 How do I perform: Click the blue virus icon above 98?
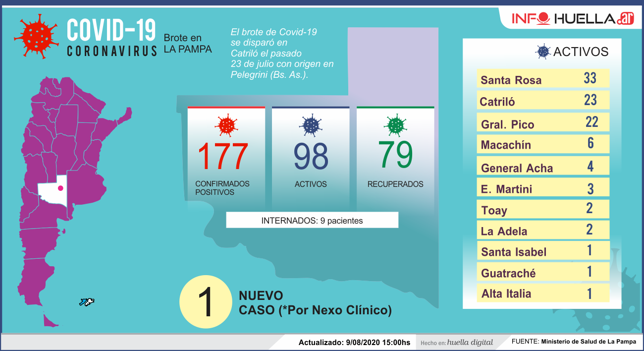click(311, 125)
